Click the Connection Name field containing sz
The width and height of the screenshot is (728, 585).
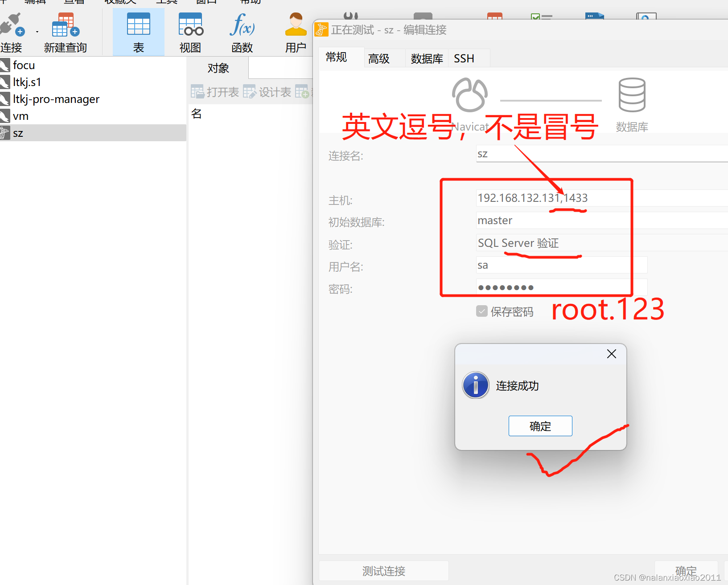[x=602, y=154]
